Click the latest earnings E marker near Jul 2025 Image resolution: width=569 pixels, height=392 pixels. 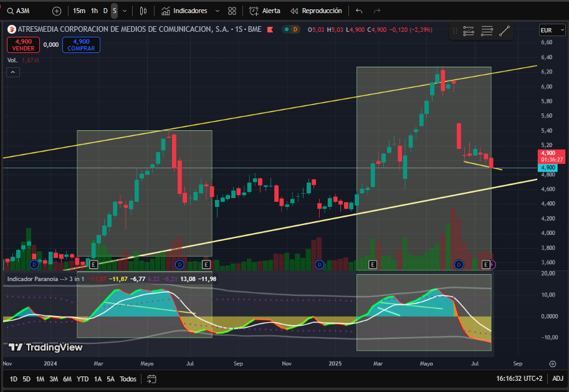pos(485,265)
